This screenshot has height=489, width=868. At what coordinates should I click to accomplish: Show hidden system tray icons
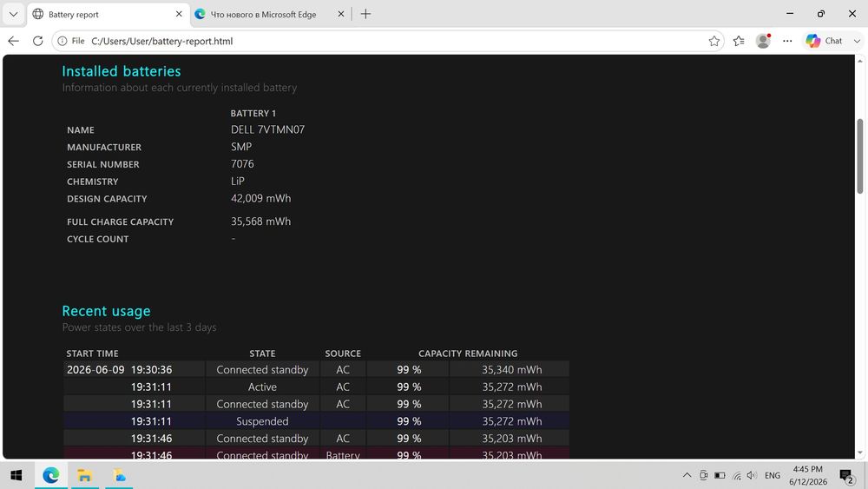(x=687, y=475)
